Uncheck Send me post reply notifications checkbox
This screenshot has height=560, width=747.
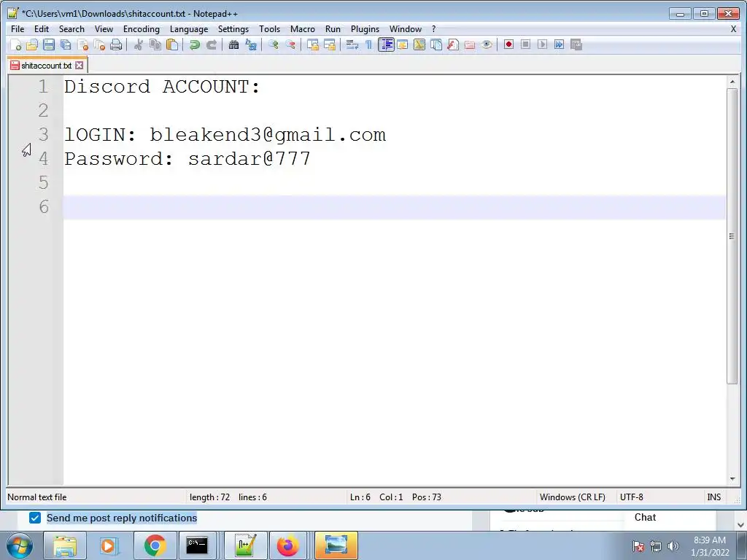35,518
